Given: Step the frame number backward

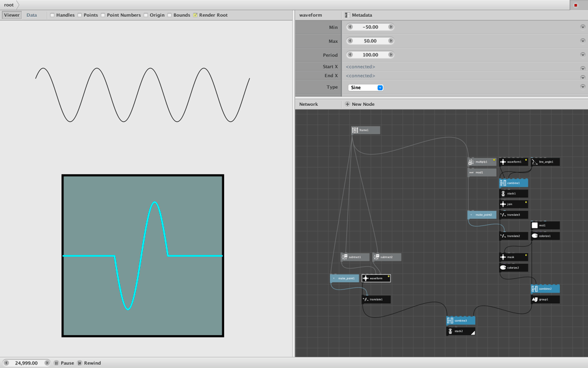Looking at the screenshot, I should click(x=6, y=363).
